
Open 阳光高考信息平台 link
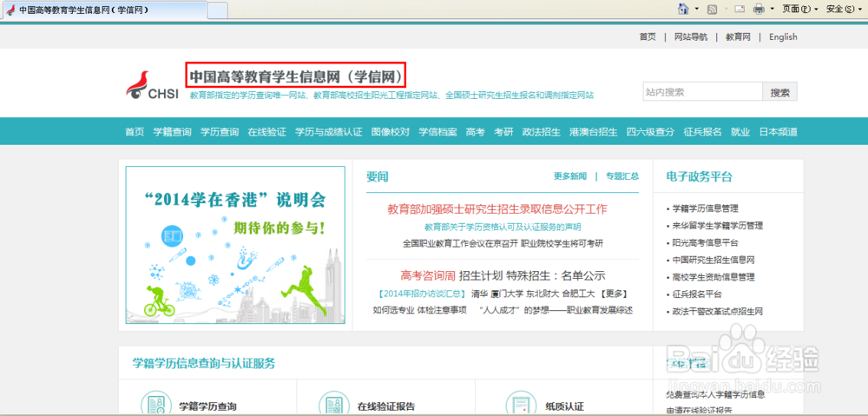pyautogui.click(x=705, y=243)
